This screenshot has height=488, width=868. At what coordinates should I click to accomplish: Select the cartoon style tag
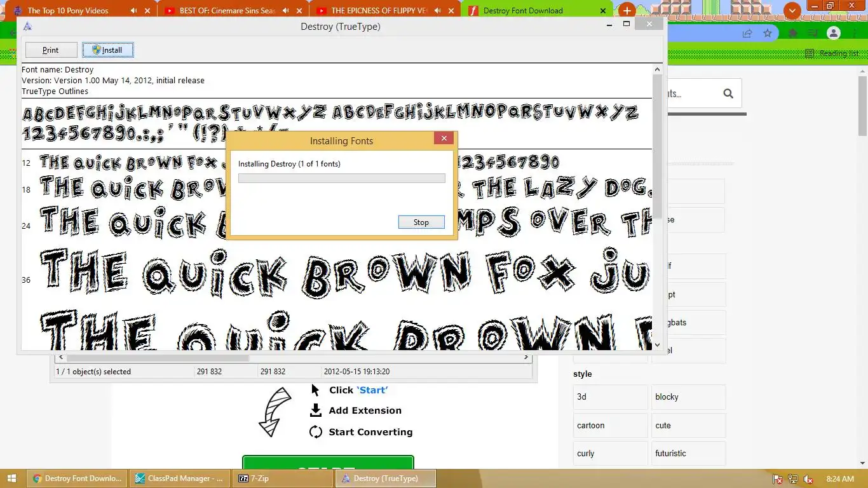tap(611, 425)
